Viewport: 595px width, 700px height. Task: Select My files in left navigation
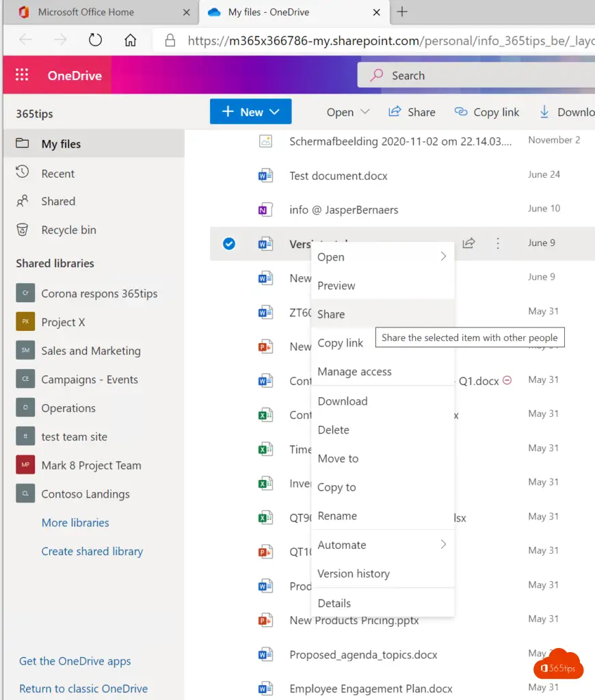pos(94,144)
